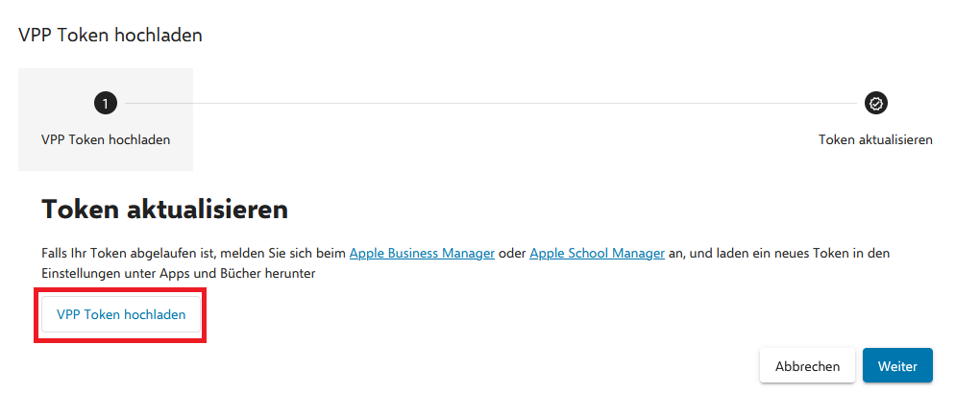Cancel the dialog with Abbrechen
The image size is (980, 419).
[x=807, y=366]
